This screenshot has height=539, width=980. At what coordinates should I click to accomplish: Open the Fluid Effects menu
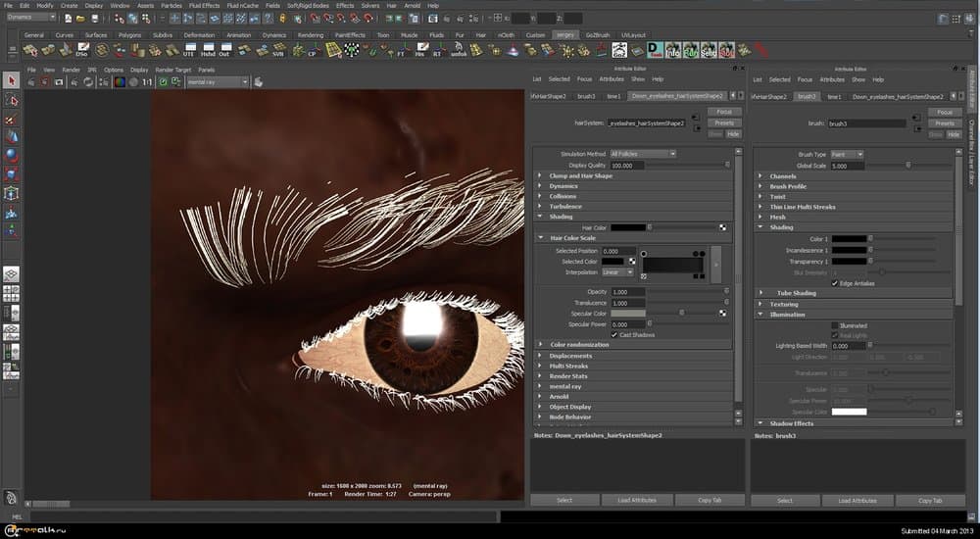204,6
